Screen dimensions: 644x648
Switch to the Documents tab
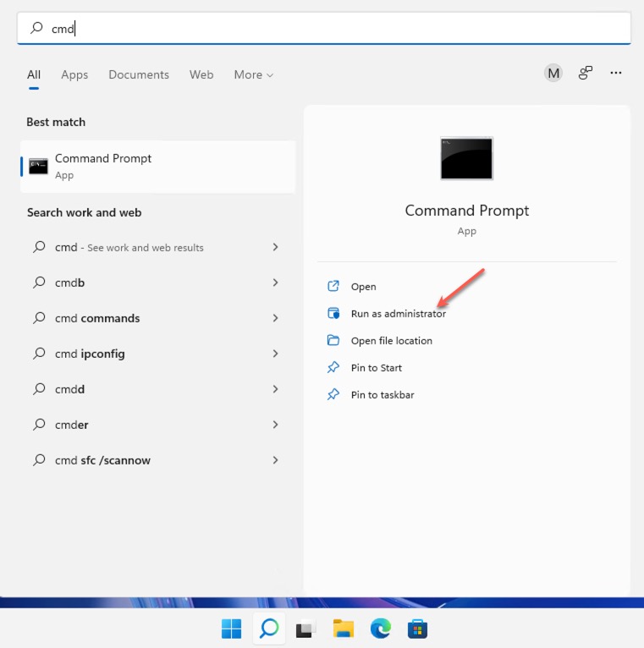(139, 74)
